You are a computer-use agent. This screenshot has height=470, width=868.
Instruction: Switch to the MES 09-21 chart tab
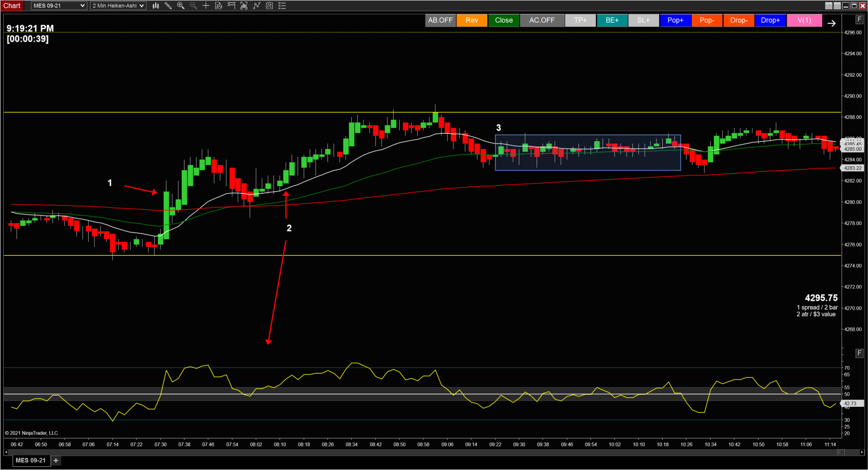[x=31, y=461]
